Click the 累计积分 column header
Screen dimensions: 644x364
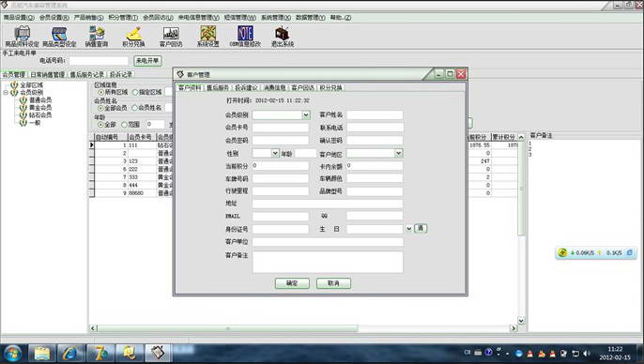click(x=504, y=137)
